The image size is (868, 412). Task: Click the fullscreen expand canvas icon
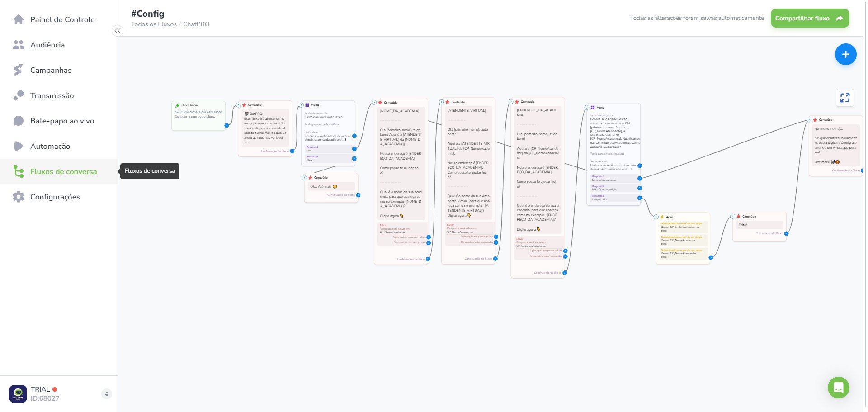click(844, 98)
